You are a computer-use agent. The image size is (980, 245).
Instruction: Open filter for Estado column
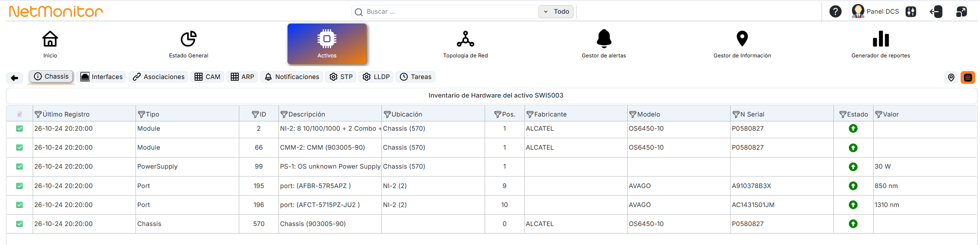click(x=843, y=114)
